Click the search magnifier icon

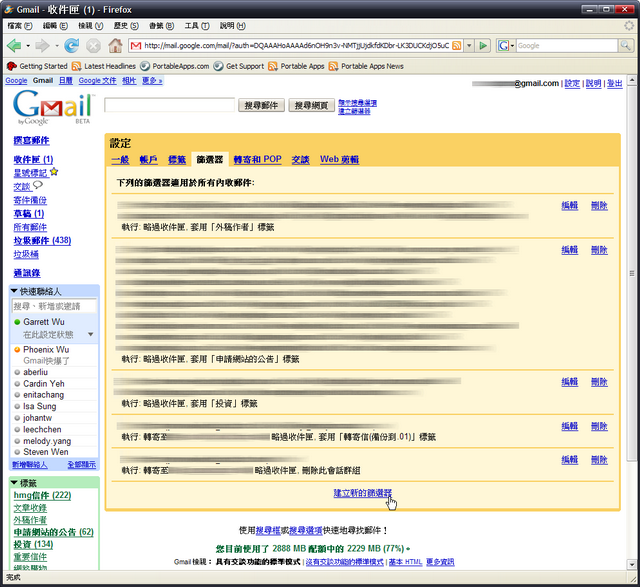(x=625, y=45)
